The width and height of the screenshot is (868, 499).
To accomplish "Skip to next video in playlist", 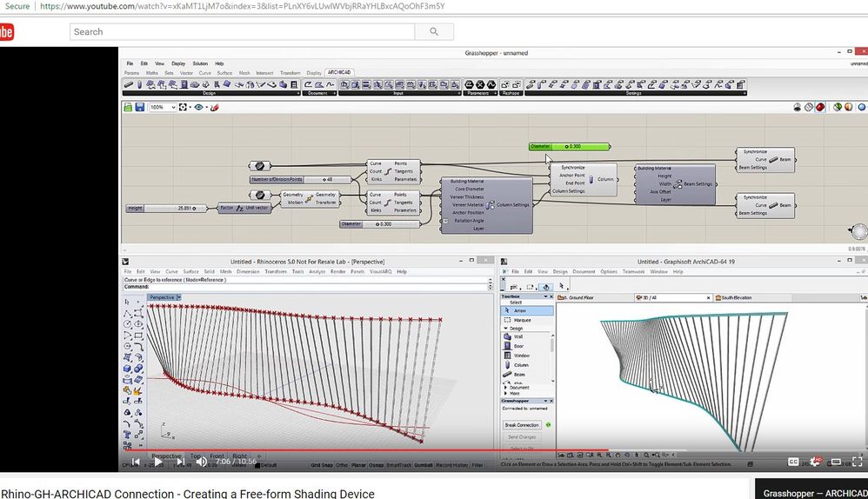I will (180, 461).
